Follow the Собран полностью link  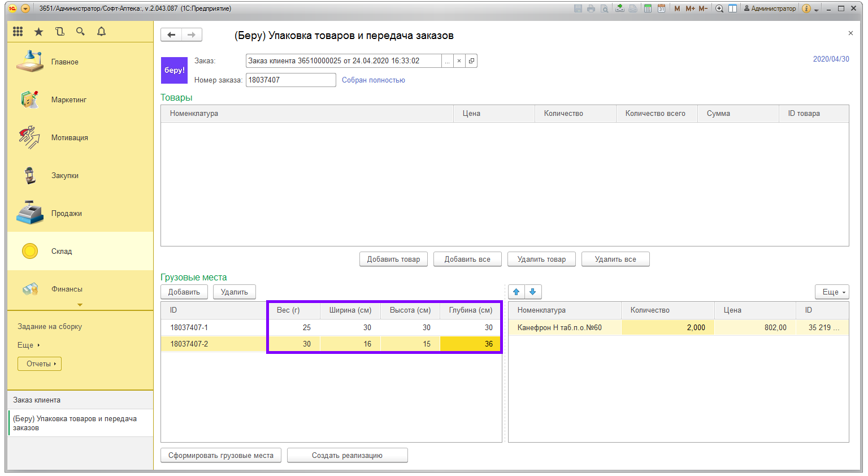[x=373, y=80]
